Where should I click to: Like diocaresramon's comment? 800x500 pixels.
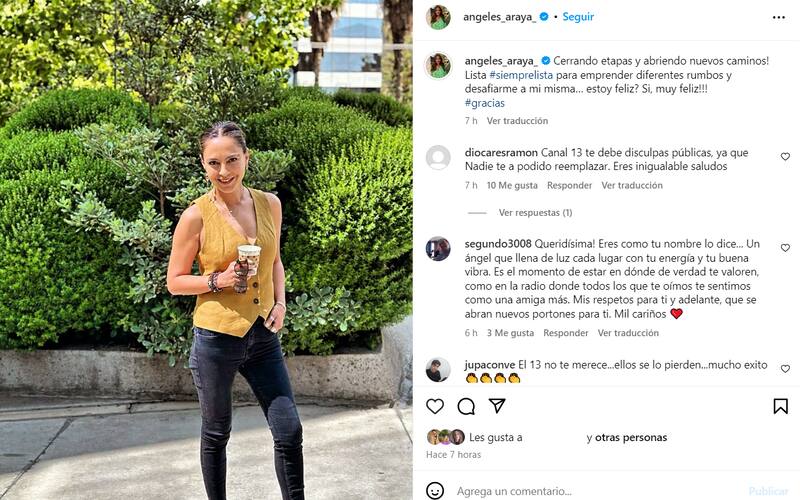coord(785,157)
